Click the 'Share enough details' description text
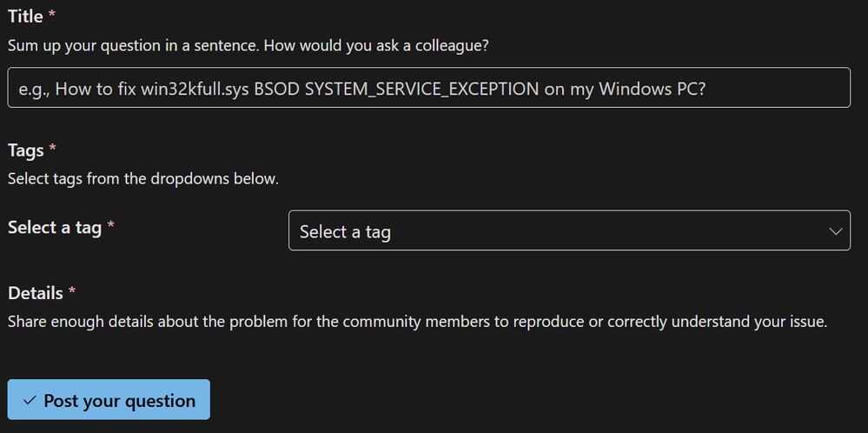This screenshot has width=868, height=433. click(417, 322)
